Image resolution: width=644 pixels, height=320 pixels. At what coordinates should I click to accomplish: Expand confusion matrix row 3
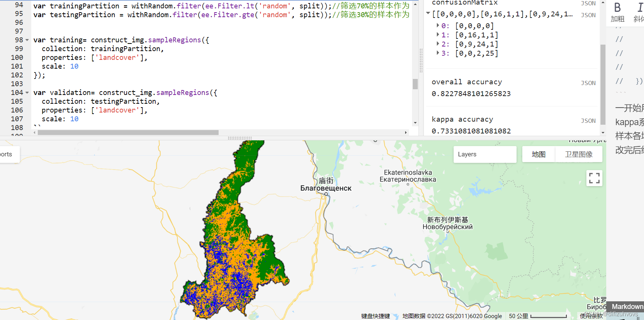pyautogui.click(x=438, y=53)
